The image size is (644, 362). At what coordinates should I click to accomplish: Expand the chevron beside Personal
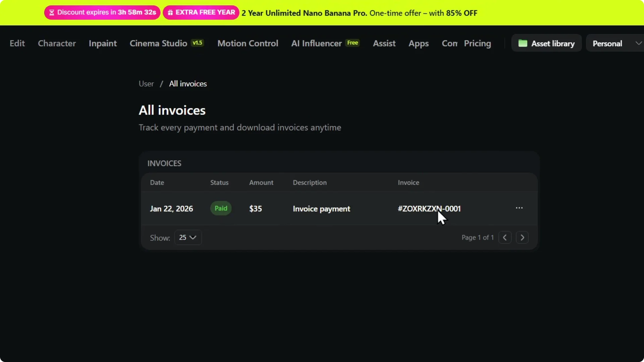638,43
